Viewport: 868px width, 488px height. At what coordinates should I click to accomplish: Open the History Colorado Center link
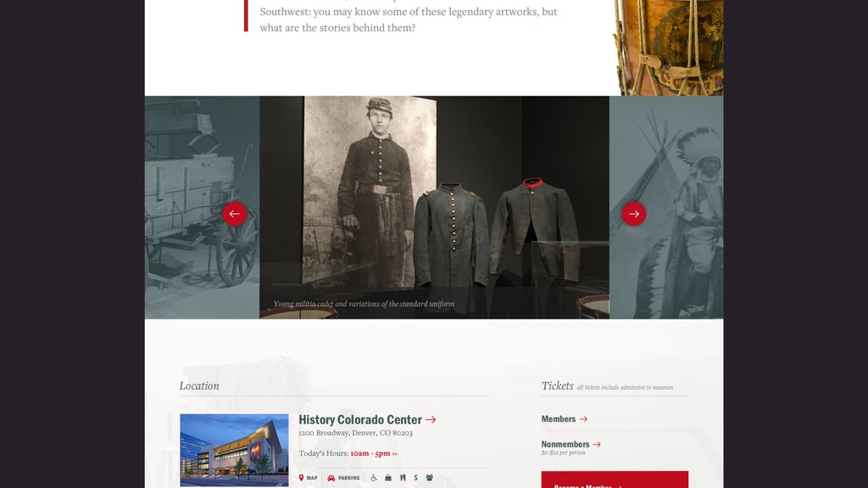click(x=360, y=420)
